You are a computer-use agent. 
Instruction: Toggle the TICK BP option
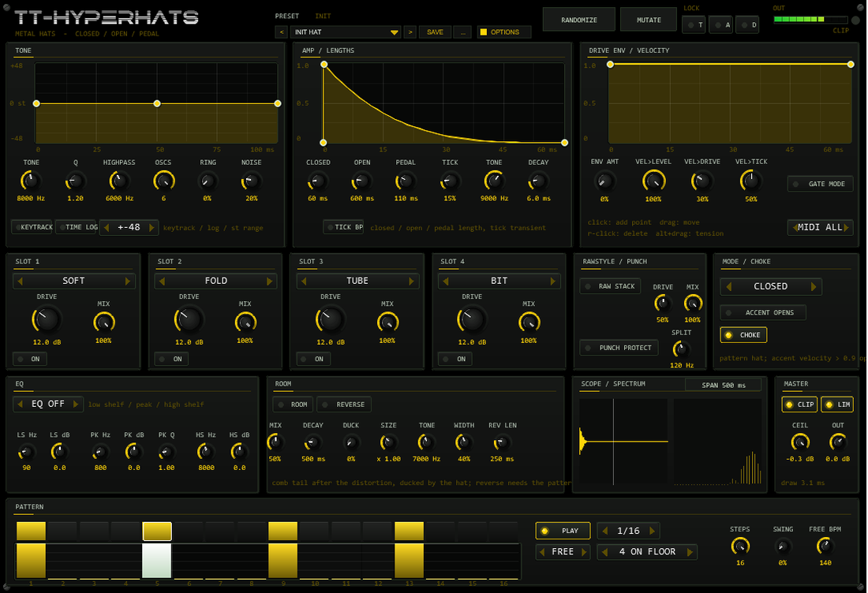(344, 227)
